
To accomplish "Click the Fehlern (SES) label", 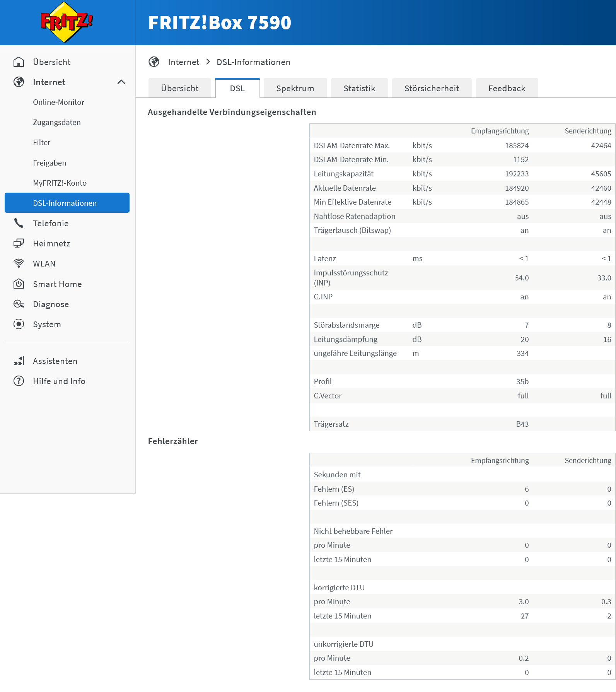I will click(x=336, y=503).
